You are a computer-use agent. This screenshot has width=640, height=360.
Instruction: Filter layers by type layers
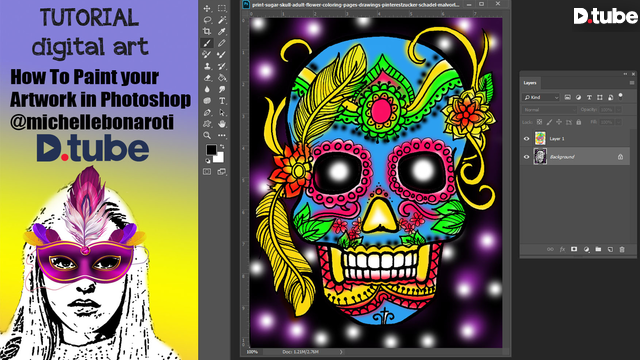[x=589, y=97]
